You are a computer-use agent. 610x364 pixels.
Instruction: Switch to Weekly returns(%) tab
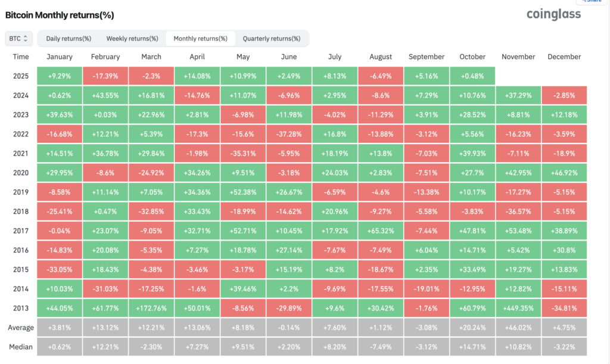point(132,39)
